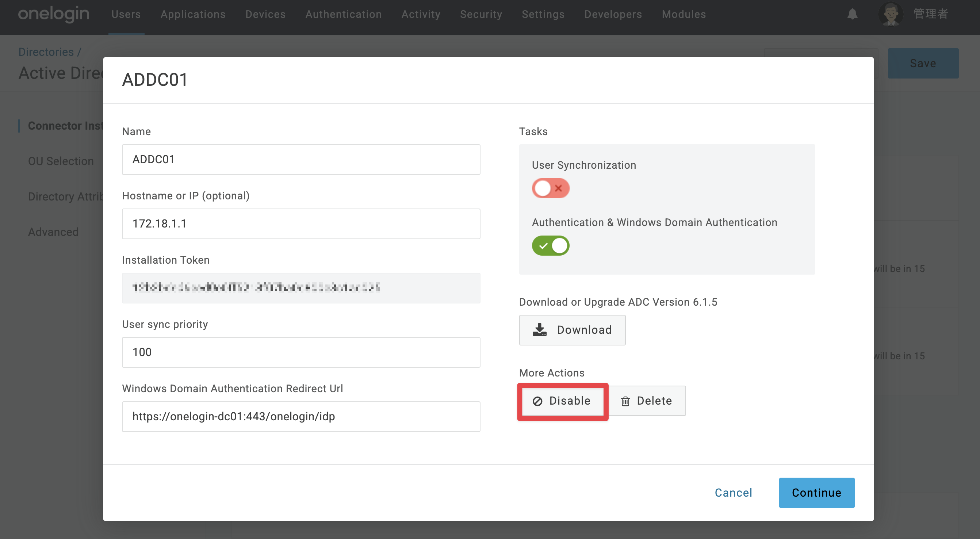
Task: Cancel the ADDC01 dialog
Action: pos(733,493)
